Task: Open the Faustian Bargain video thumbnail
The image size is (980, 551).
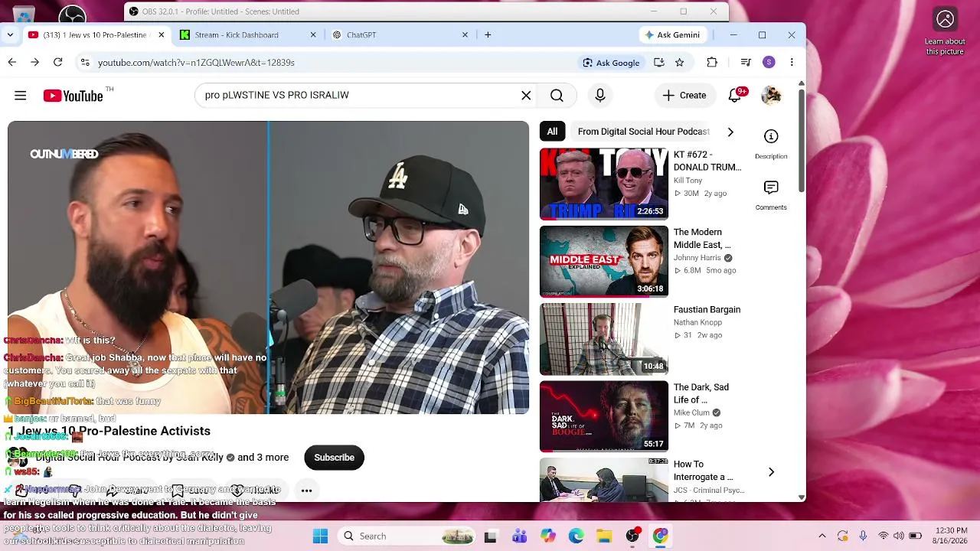Action: [x=604, y=339]
